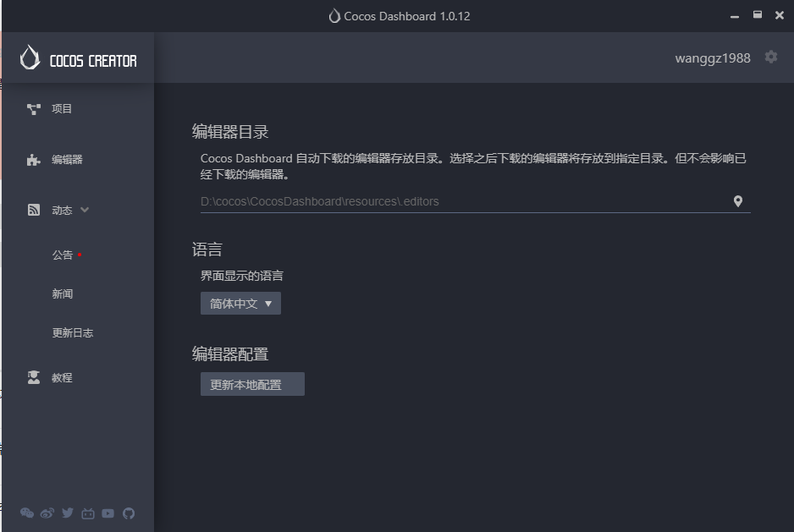
Task: Open the settings gear next to username
Action: [770, 58]
